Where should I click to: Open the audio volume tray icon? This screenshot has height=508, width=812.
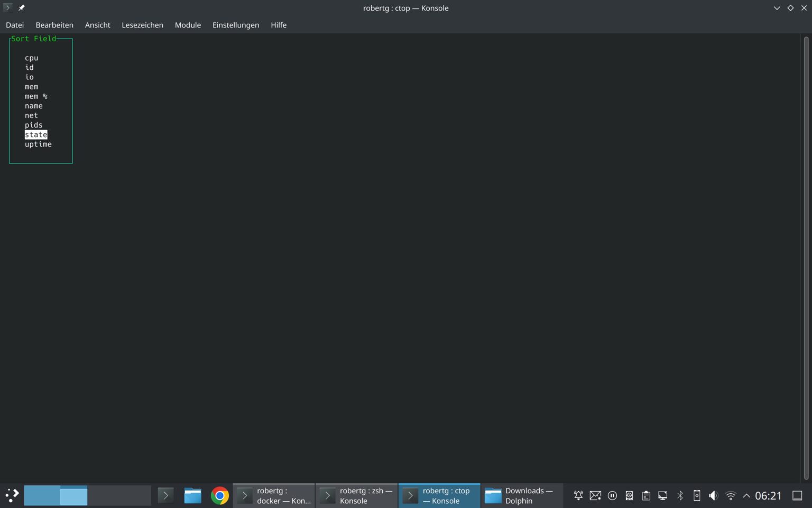[x=714, y=496]
